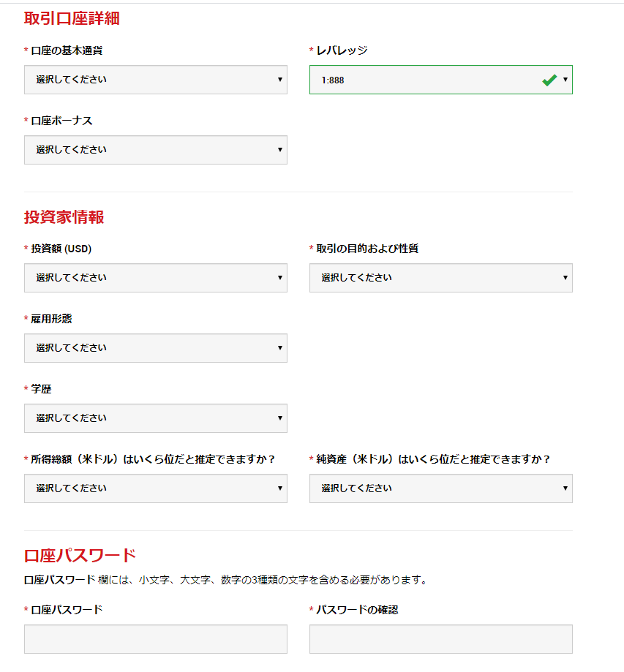
Task: Open the 雇用形態 dropdown
Action: 156,348
